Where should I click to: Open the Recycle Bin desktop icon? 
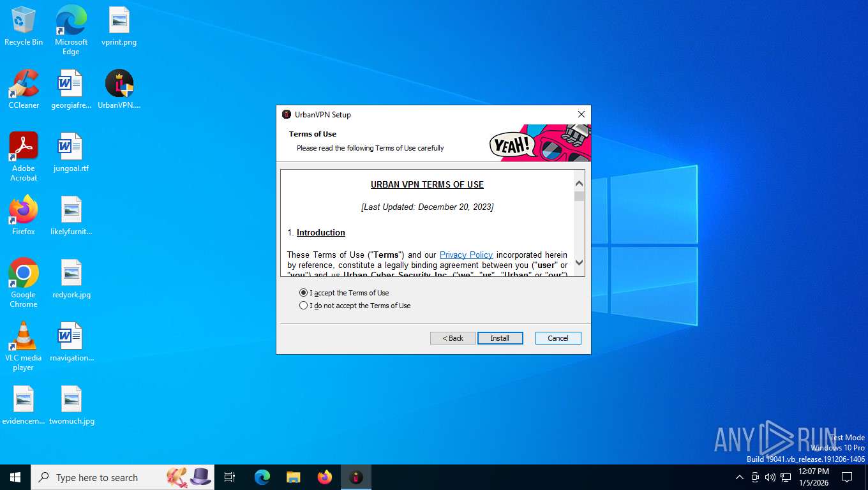pos(24,27)
